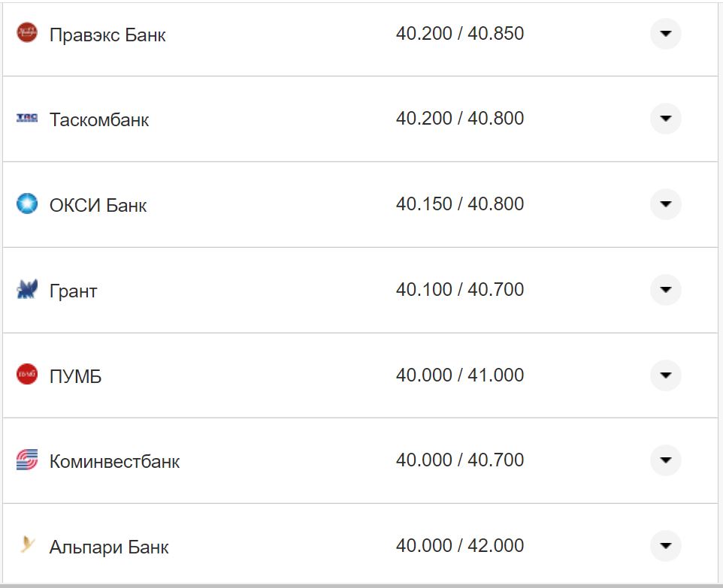The height and width of the screenshot is (588, 723).
Task: Open the Альпари Банк dropdown arrow
Action: (x=665, y=545)
